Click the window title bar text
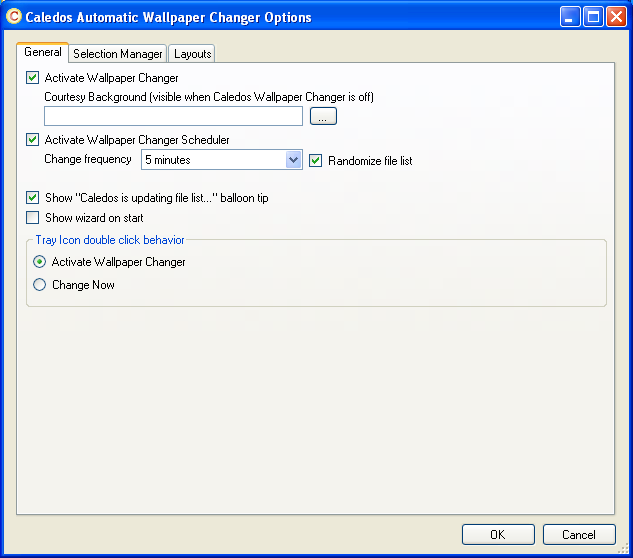 click(170, 17)
